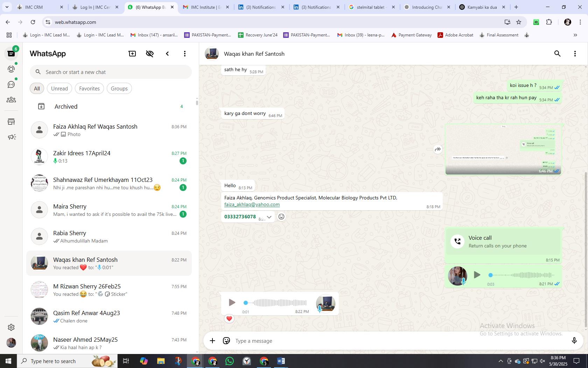
Task: Show all bookmarks overflow chevron
Action: coord(575,35)
